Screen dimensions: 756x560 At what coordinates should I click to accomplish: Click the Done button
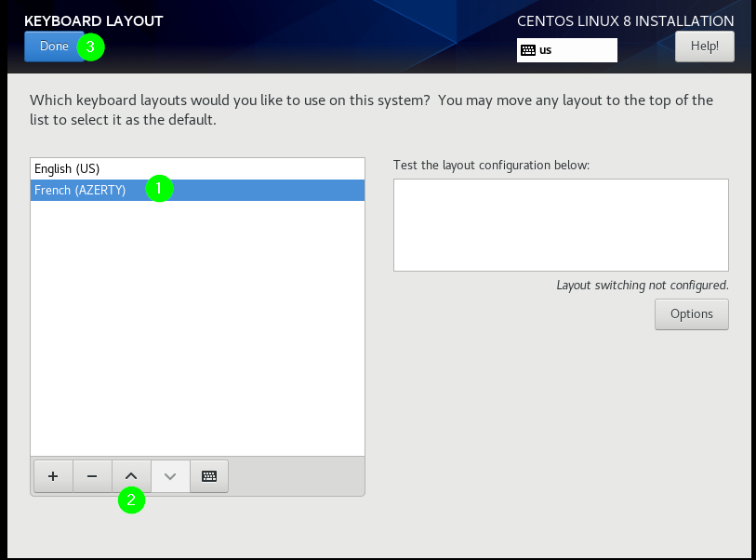pos(54,47)
